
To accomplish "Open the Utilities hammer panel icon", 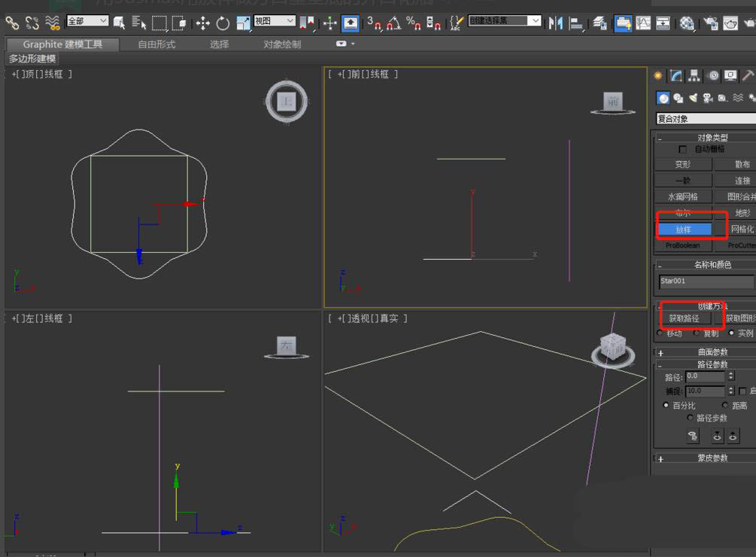I will (747, 76).
